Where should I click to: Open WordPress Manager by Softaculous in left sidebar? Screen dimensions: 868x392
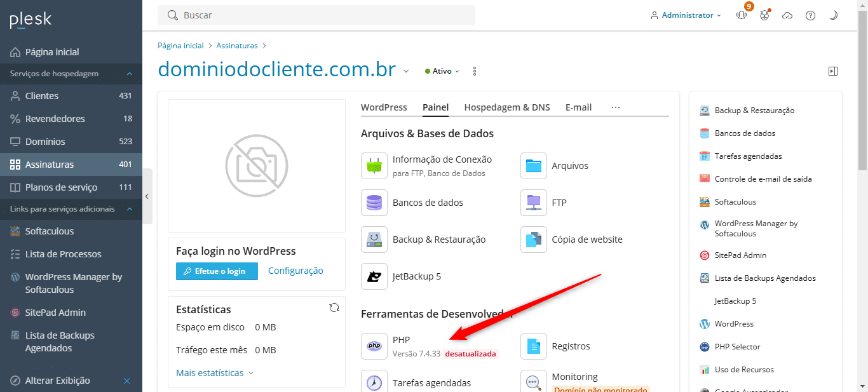click(71, 283)
